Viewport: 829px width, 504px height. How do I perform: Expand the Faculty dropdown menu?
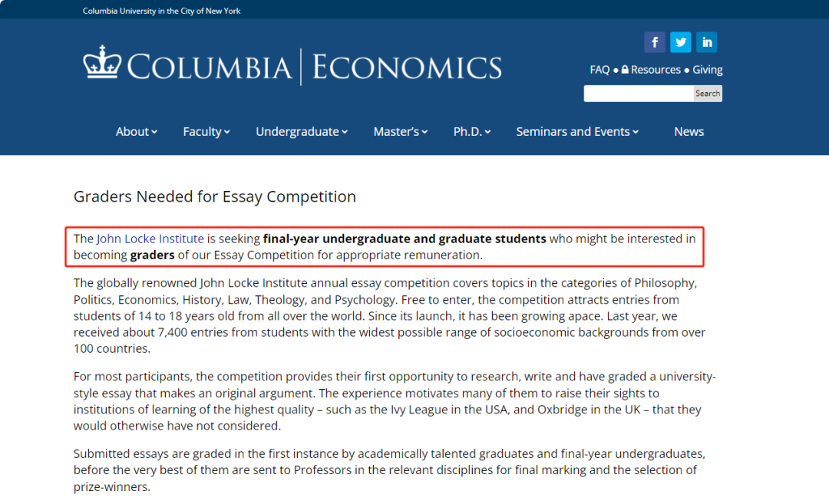206,131
